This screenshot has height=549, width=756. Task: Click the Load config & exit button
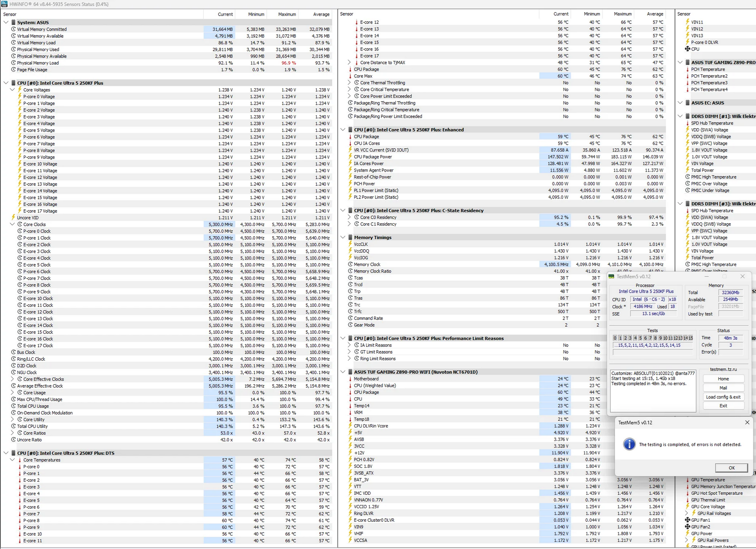pos(723,397)
